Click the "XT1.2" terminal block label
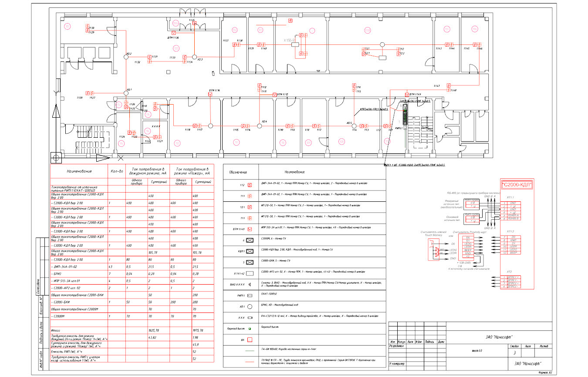The width and height of the screenshot is (588, 377). (511, 231)
